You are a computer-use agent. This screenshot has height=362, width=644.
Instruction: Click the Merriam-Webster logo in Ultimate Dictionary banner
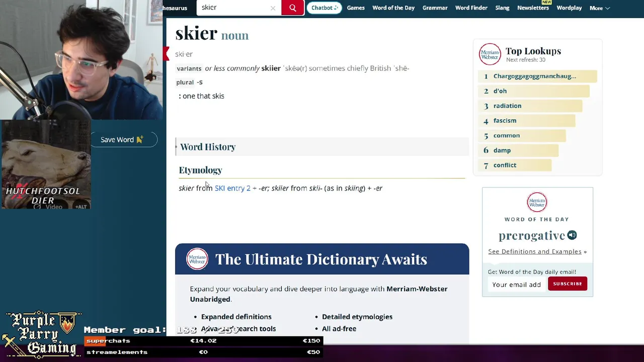pos(197,259)
